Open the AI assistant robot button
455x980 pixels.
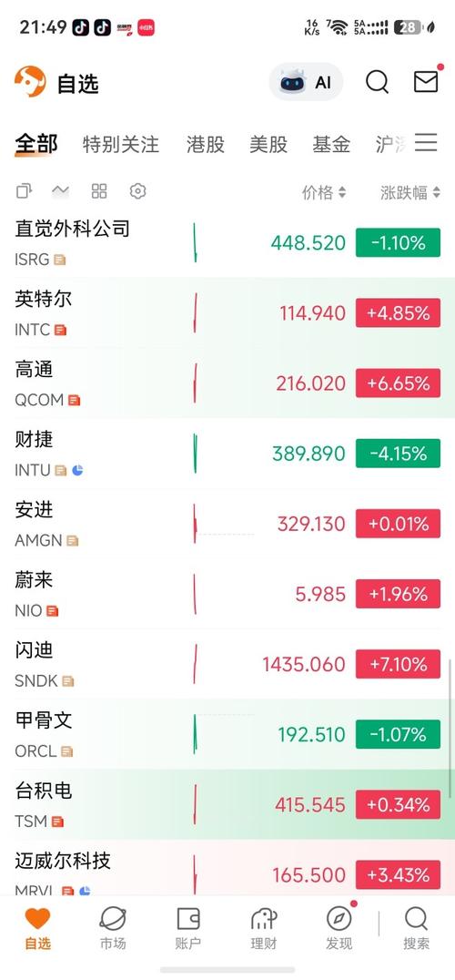click(306, 82)
